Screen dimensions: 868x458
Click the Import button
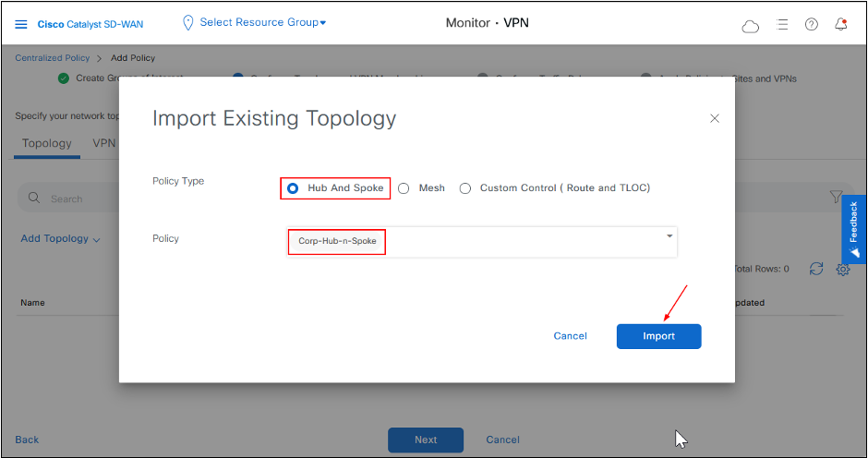pyautogui.click(x=658, y=336)
